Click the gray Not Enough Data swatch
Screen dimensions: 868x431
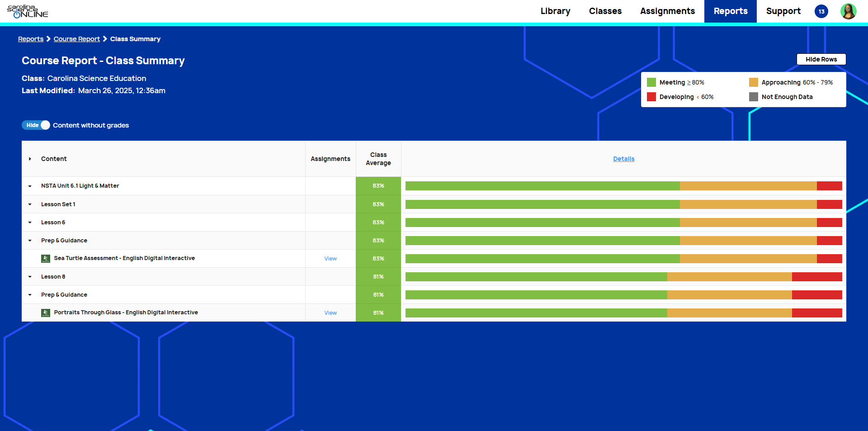click(754, 97)
